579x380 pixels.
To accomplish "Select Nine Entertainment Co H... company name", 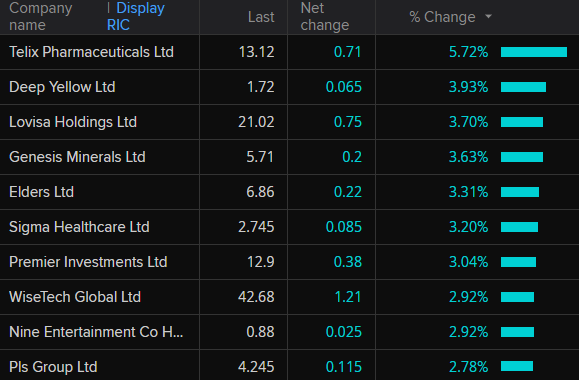I will pos(96,332).
